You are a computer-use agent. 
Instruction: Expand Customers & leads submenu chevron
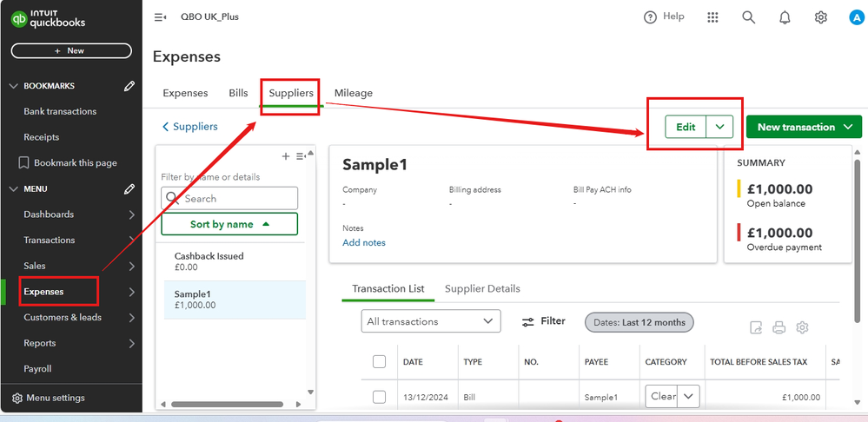(x=132, y=318)
